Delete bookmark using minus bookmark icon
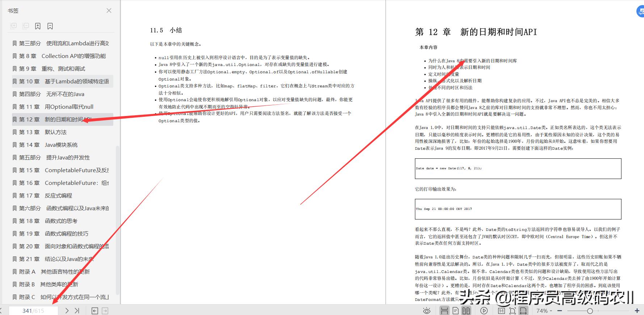Viewport: 644px width, 315px height. (50, 26)
